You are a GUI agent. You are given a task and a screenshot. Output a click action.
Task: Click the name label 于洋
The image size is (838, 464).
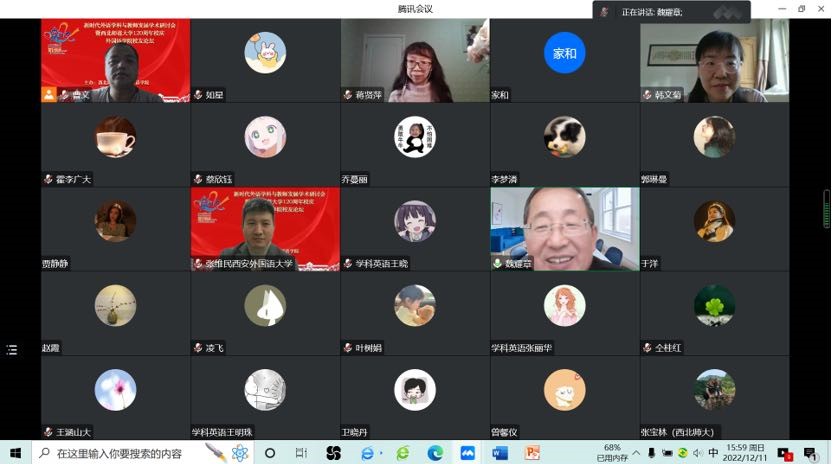click(650, 264)
